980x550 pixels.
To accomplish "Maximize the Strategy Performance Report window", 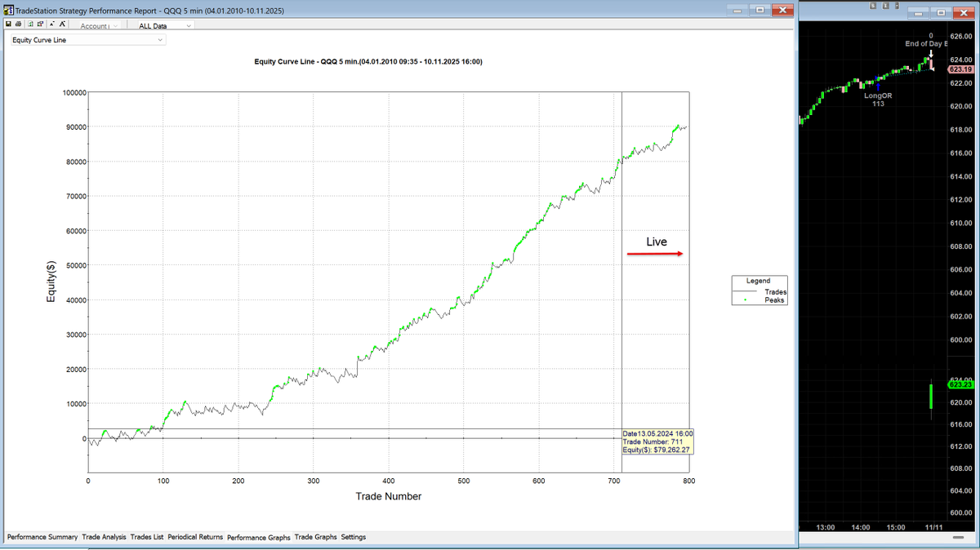I will [x=760, y=10].
